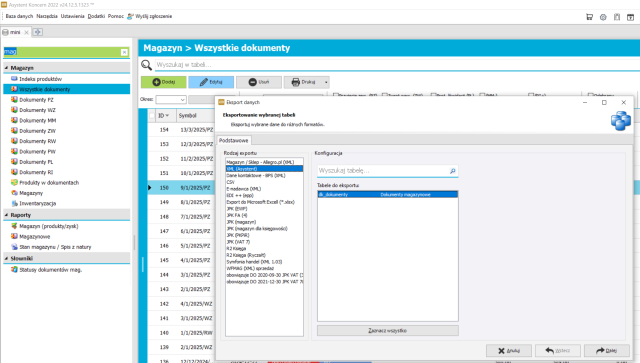640x363 pixels.
Task: Open the Ustawienia menu
Action: pyautogui.click(x=73, y=16)
